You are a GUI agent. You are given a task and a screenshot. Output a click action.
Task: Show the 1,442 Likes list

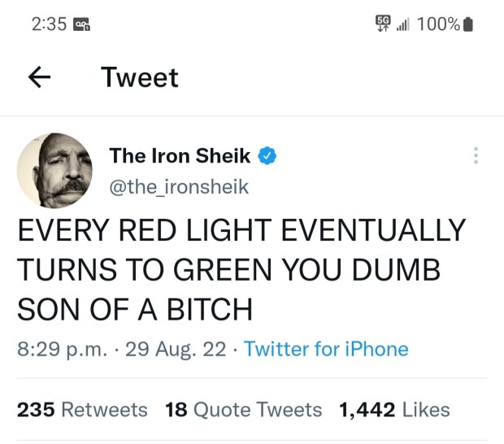click(393, 409)
